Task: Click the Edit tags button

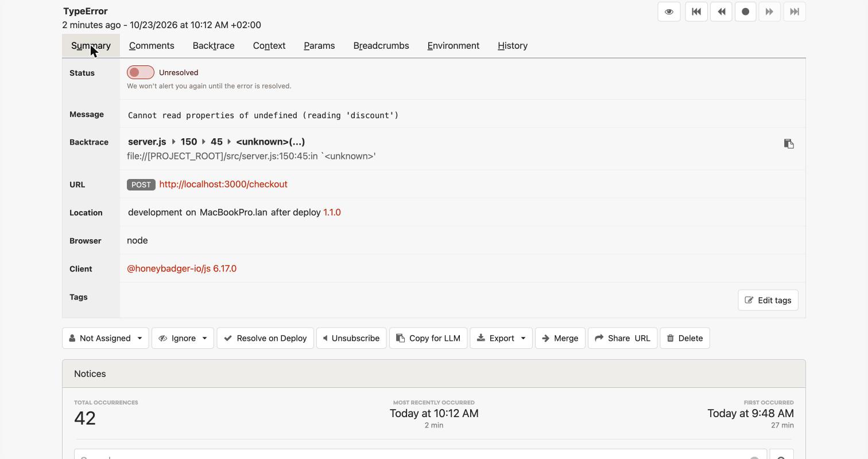Action: point(768,300)
